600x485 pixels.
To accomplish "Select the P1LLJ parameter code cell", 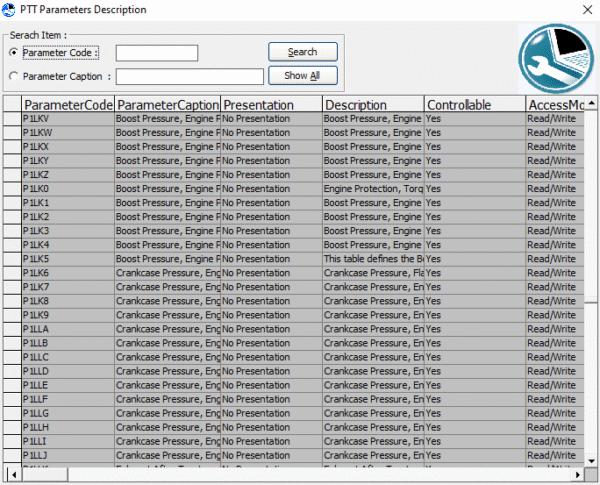I will [x=68, y=456].
